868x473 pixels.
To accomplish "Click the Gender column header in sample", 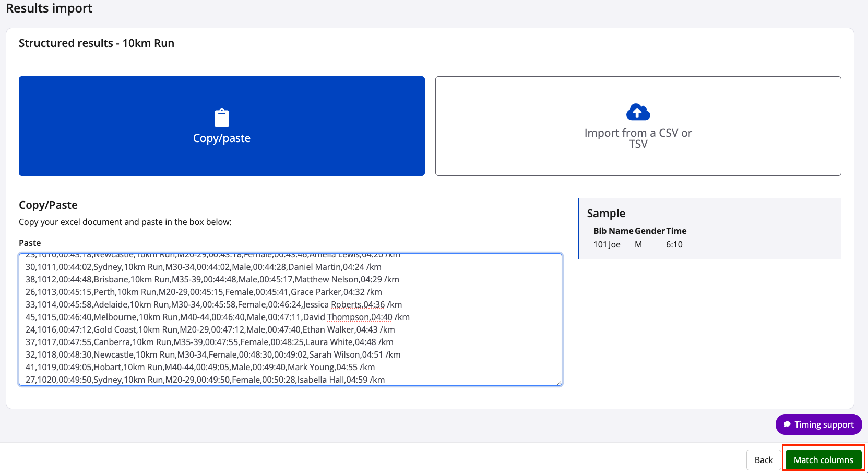I will pos(650,231).
